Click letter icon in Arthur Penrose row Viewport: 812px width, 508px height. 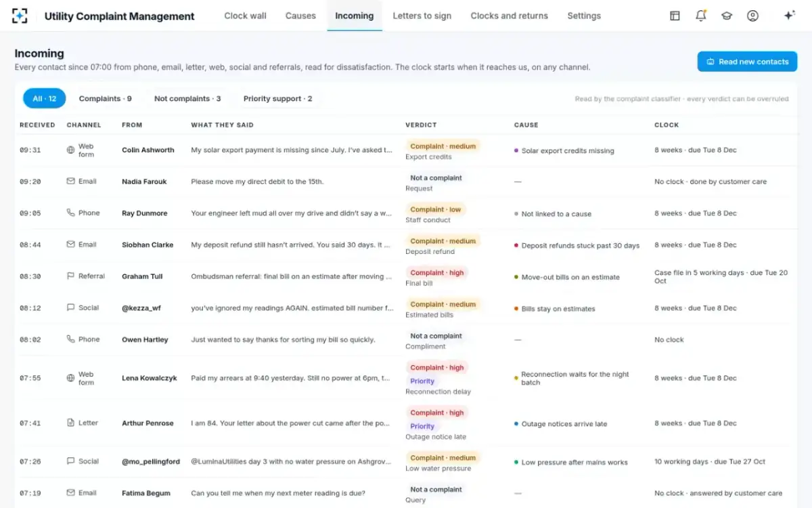tap(70, 423)
